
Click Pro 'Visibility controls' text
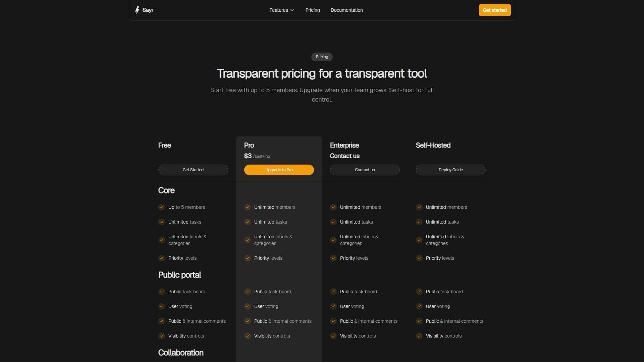(x=272, y=336)
